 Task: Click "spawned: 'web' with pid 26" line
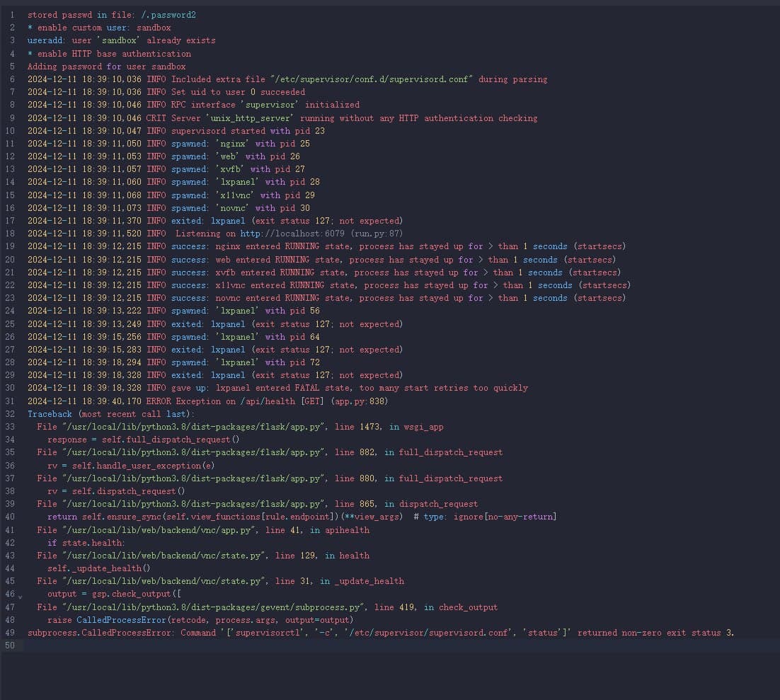(x=164, y=156)
